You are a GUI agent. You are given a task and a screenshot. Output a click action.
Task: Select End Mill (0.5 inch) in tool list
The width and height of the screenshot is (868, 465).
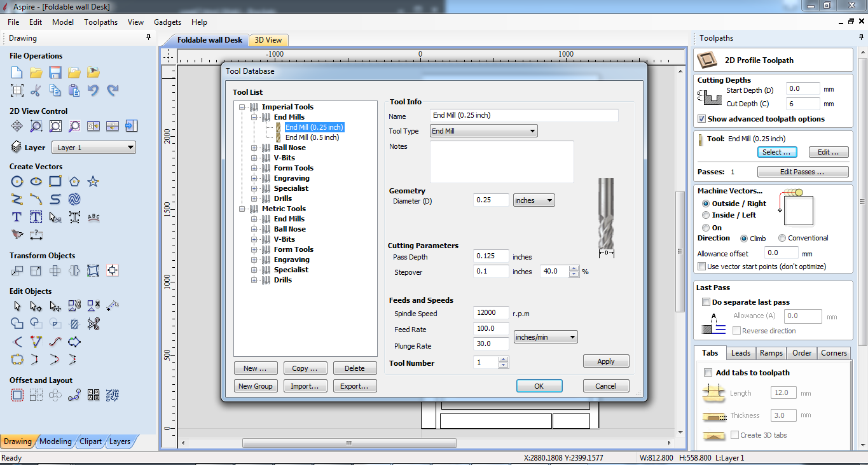pos(312,137)
